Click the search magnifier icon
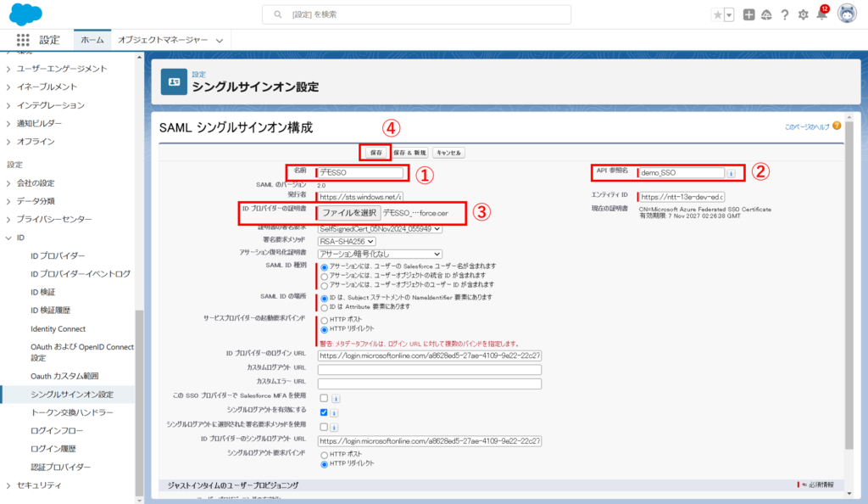 pos(278,14)
